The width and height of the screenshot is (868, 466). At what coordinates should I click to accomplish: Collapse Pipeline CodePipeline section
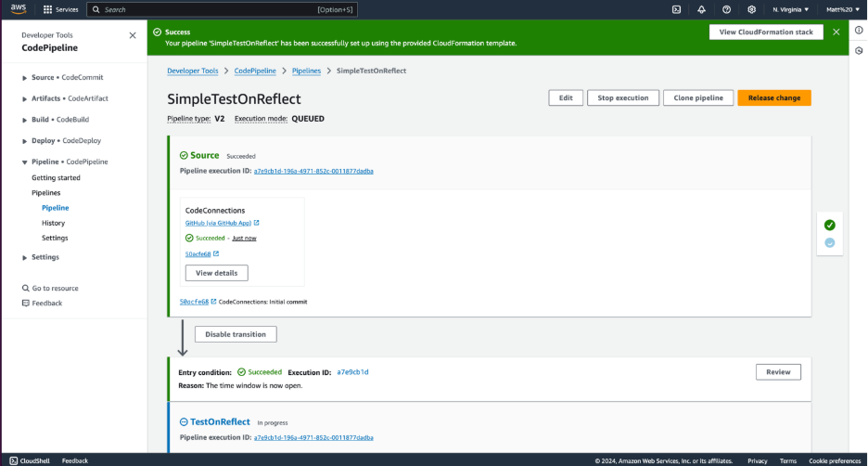[24, 162]
